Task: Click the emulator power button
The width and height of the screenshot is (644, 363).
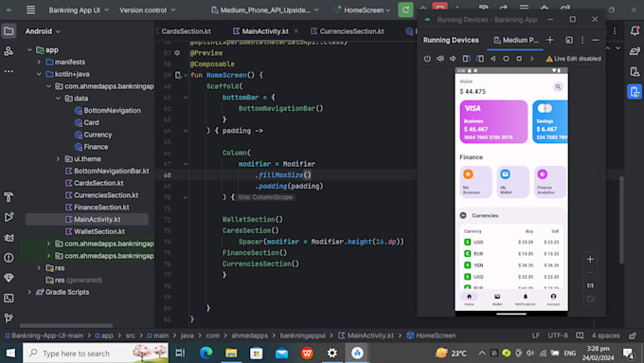Action: point(427,59)
